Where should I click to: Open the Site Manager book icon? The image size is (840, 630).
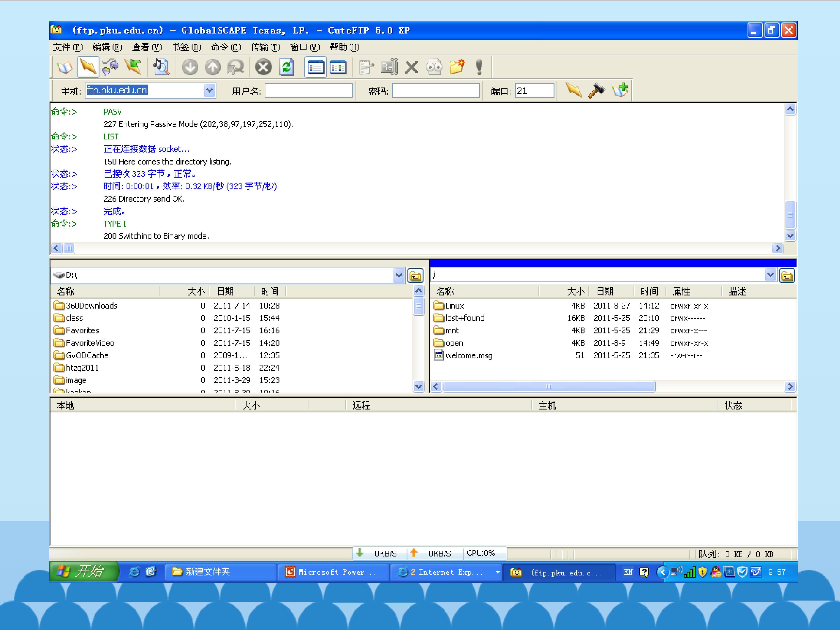65,67
